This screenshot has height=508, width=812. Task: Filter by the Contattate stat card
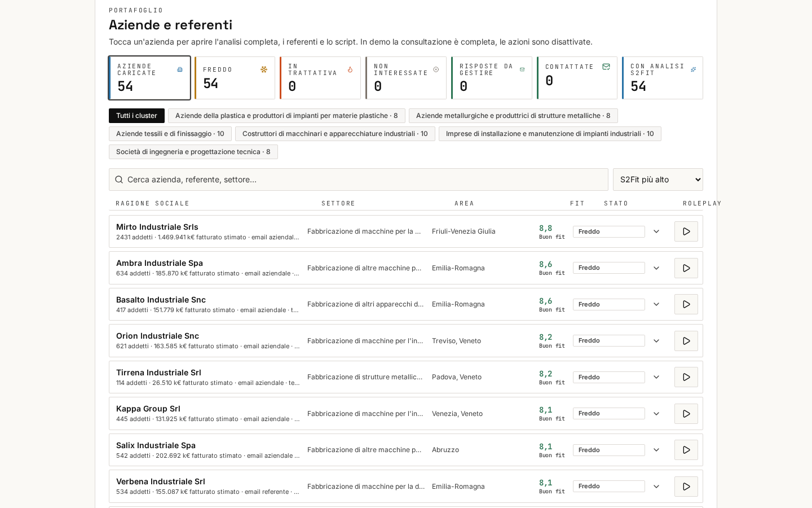click(577, 78)
